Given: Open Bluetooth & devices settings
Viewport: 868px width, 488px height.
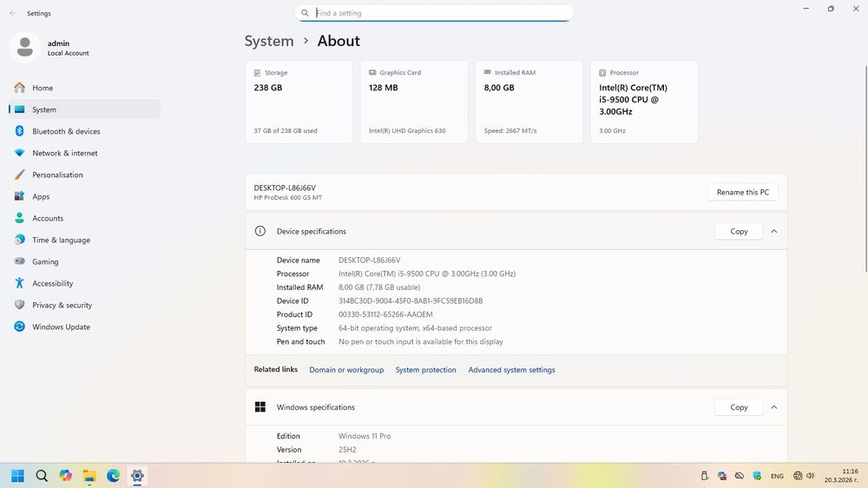Looking at the screenshot, I should pyautogui.click(x=84, y=131).
